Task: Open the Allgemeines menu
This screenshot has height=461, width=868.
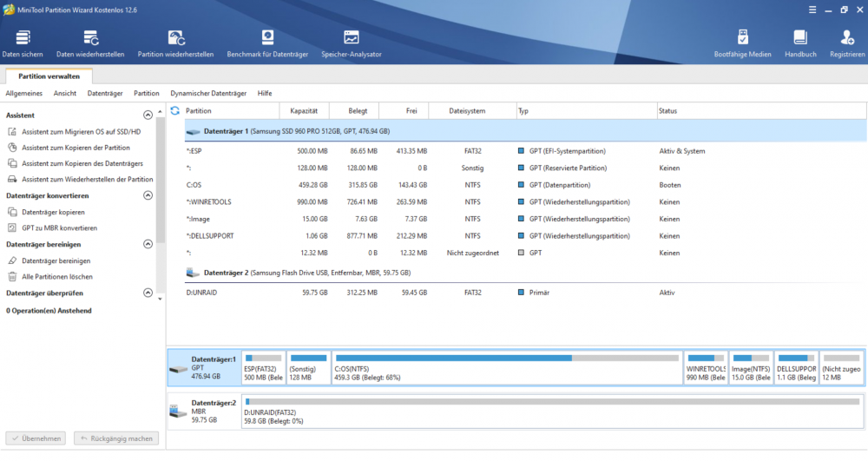Action: click(23, 94)
